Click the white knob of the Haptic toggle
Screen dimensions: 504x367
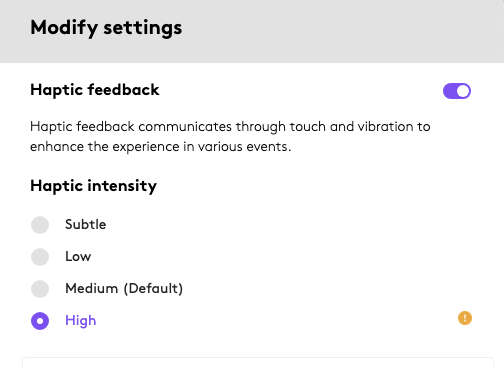click(463, 91)
